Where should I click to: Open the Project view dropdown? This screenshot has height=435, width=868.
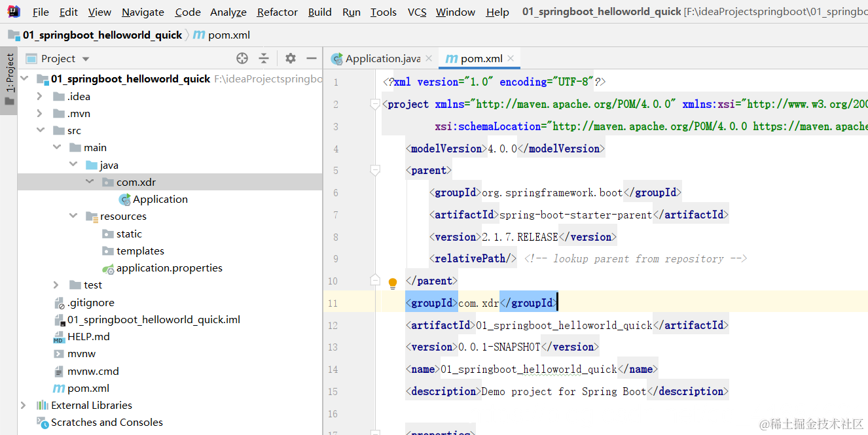(86, 59)
